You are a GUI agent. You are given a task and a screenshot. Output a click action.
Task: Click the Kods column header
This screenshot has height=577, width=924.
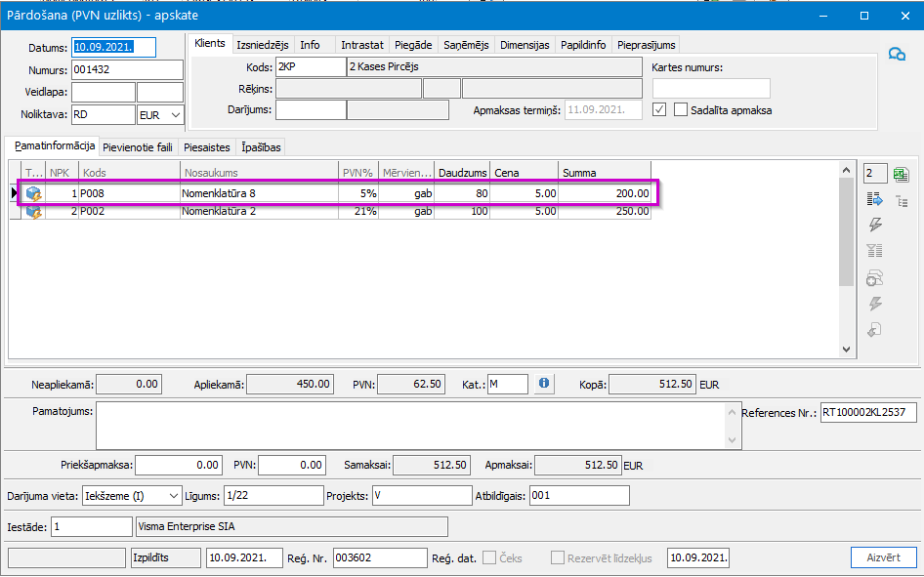click(x=130, y=173)
